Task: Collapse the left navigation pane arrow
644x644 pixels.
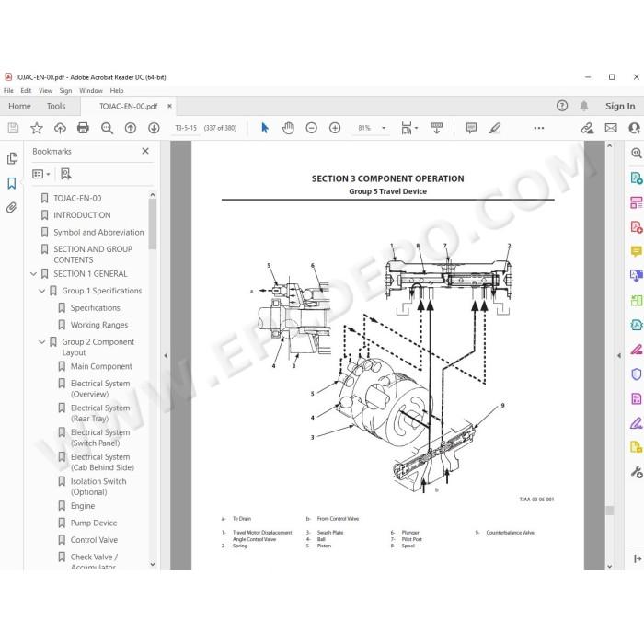Action: pos(166,356)
